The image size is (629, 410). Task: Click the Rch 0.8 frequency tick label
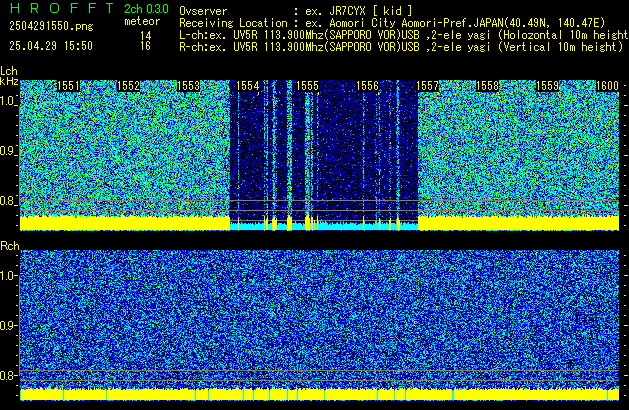coord(8,375)
